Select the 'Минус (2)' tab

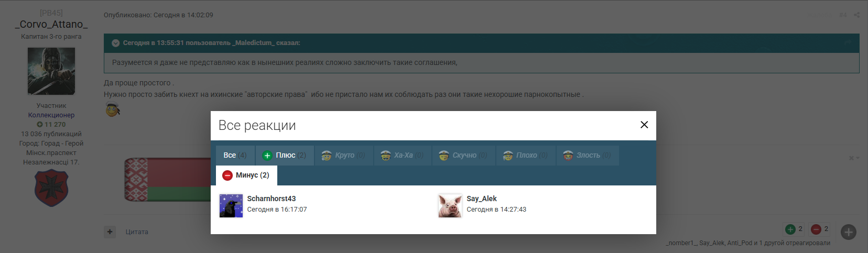246,175
